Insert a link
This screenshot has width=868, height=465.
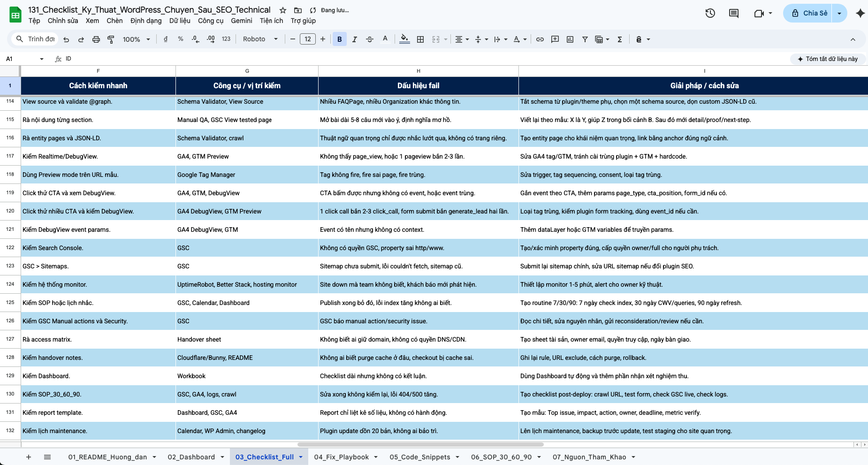coord(540,39)
